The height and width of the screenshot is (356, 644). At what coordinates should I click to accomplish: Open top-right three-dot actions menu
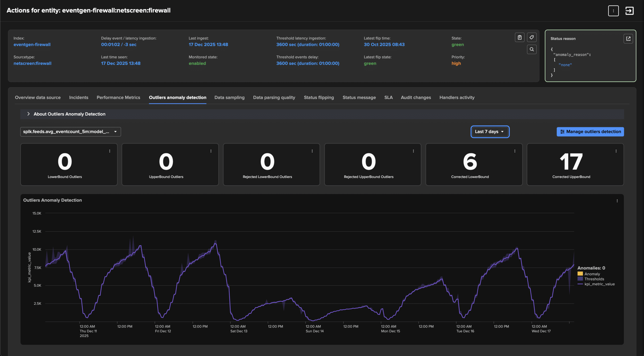point(613,11)
